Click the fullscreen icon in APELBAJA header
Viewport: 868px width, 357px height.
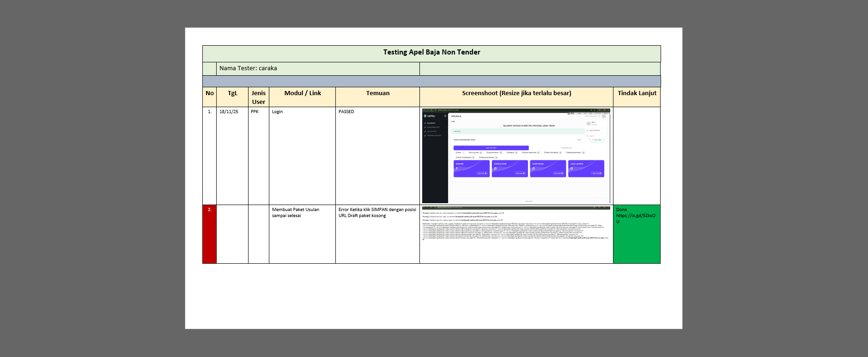coord(599,116)
